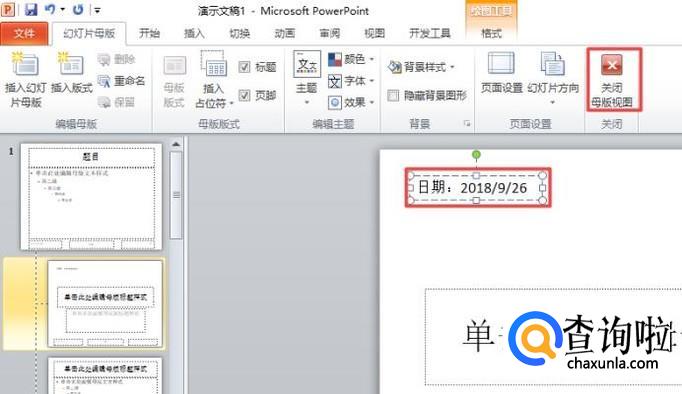Open the 文件 (File) tab
This screenshot has width=682, height=394.
point(24,33)
